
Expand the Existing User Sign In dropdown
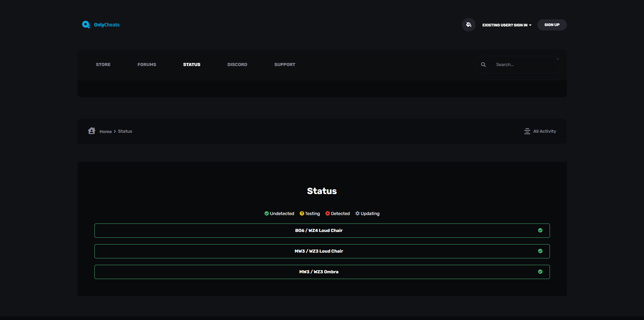point(507,25)
